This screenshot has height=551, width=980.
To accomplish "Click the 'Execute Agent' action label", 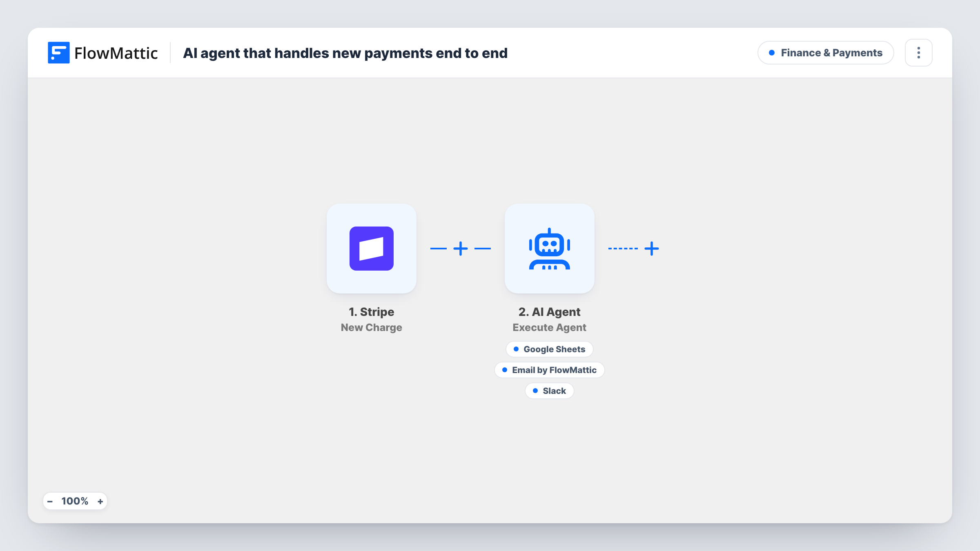I will [549, 327].
